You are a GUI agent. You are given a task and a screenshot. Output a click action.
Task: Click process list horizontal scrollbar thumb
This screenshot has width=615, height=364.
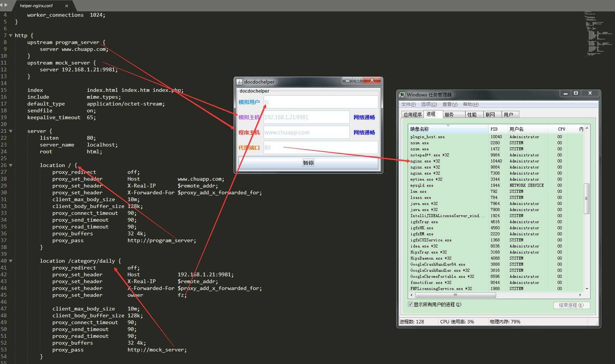pyautogui.click(x=455, y=295)
